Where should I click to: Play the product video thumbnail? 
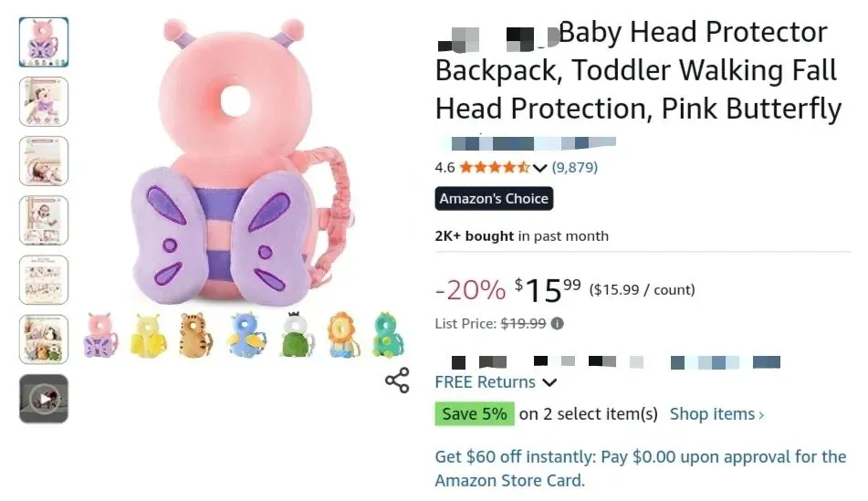coord(44,399)
